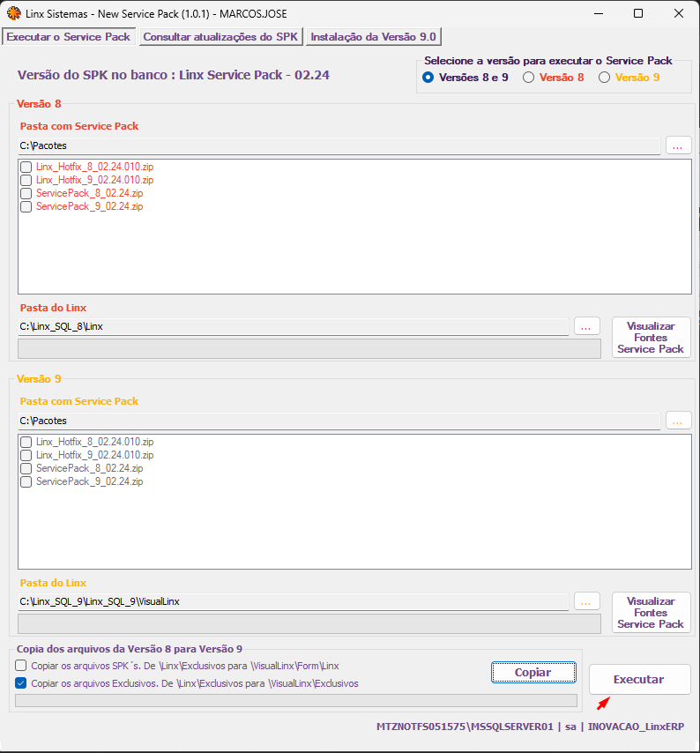Browse for the Versão 9 Pasta do Linx

coord(586,601)
